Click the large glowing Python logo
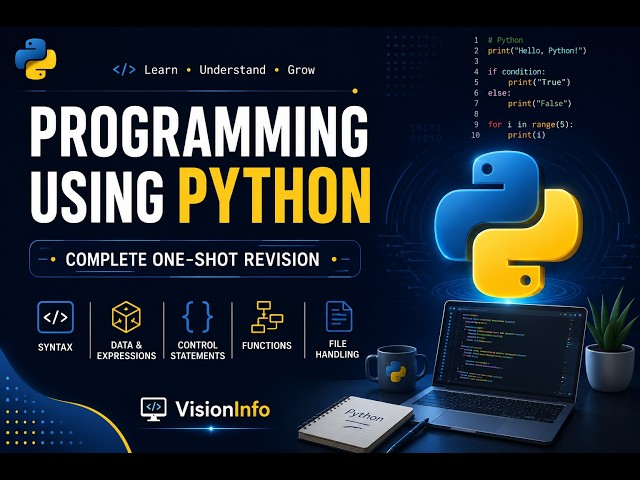 pyautogui.click(x=508, y=224)
